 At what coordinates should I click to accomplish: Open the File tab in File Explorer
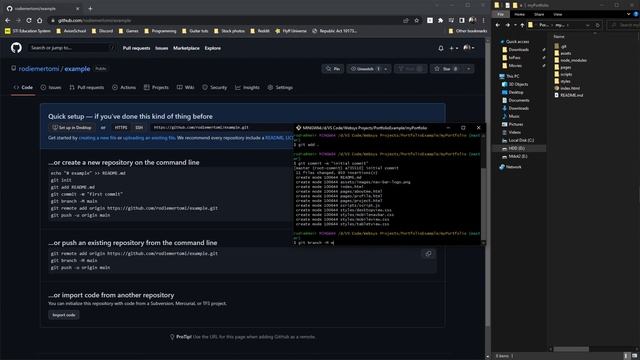tap(500, 14)
